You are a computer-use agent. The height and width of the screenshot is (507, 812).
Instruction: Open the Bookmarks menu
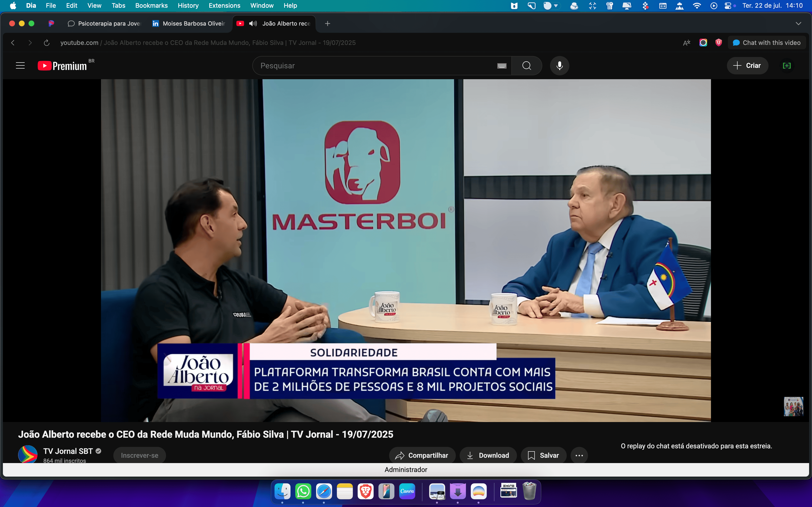coord(151,5)
